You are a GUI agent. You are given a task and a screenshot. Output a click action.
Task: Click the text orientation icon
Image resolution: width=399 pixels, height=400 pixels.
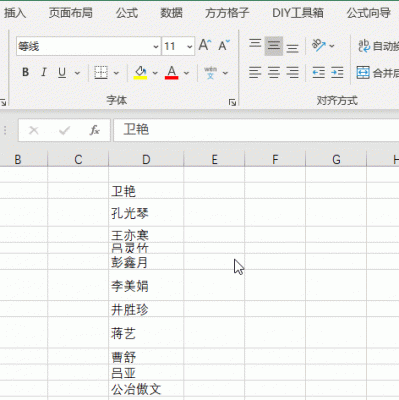pyautogui.click(x=318, y=45)
